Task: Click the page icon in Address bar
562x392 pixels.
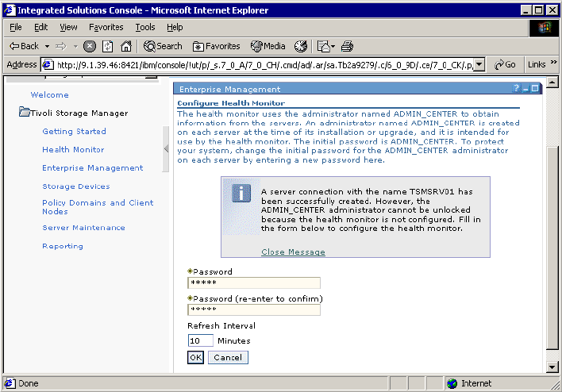Action: 48,65
